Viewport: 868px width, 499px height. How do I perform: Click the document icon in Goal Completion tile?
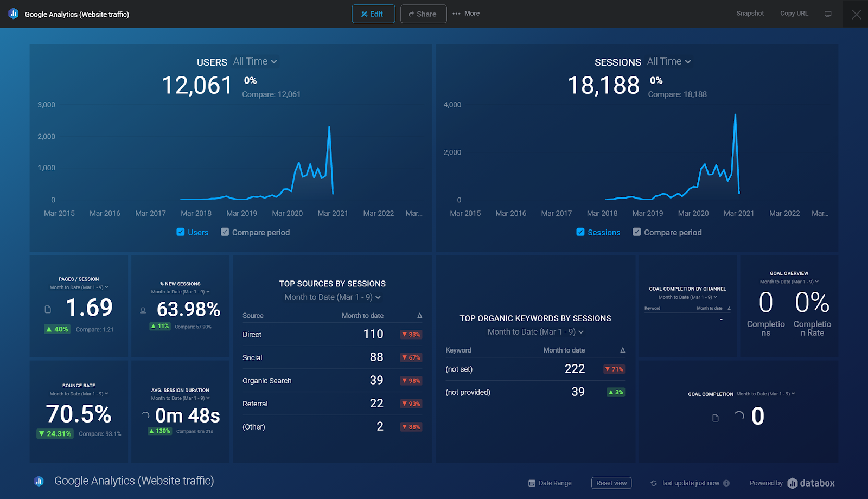pyautogui.click(x=716, y=418)
